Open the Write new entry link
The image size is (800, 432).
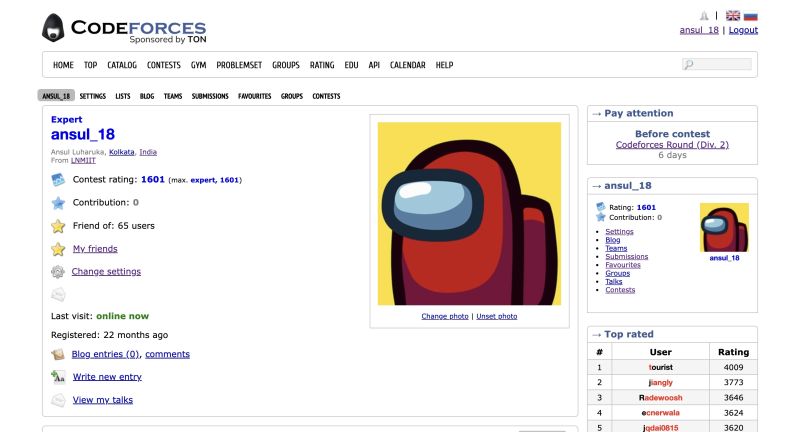point(107,377)
